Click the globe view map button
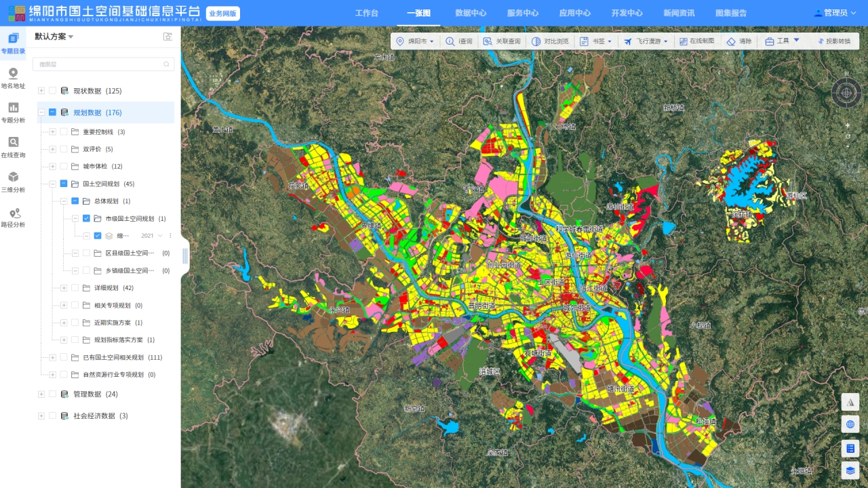This screenshot has width=868, height=488. 850,425
